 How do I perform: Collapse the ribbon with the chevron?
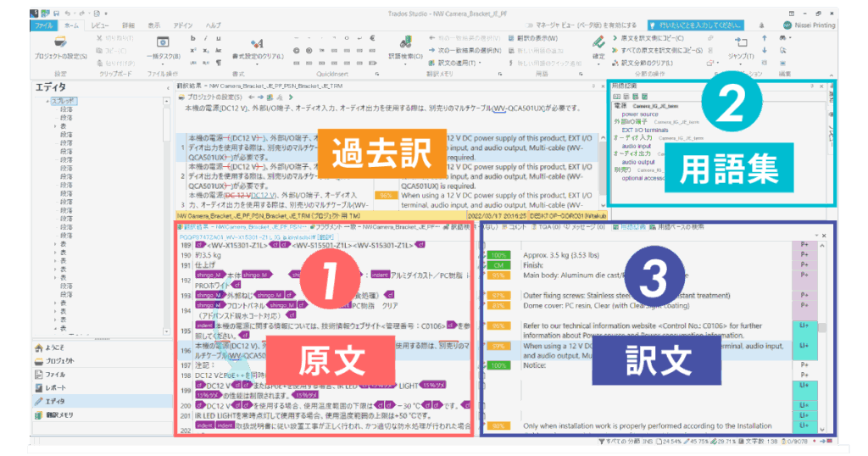(832, 74)
